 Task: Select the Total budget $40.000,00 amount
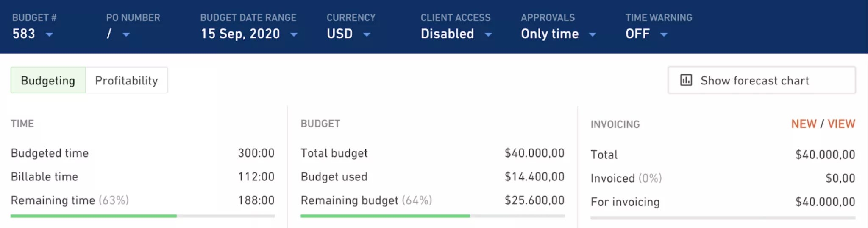pos(534,153)
